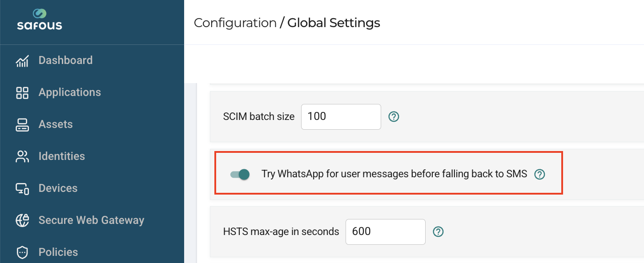The height and width of the screenshot is (263, 644).
Task: Click the Safous logo
Action: pos(40,20)
